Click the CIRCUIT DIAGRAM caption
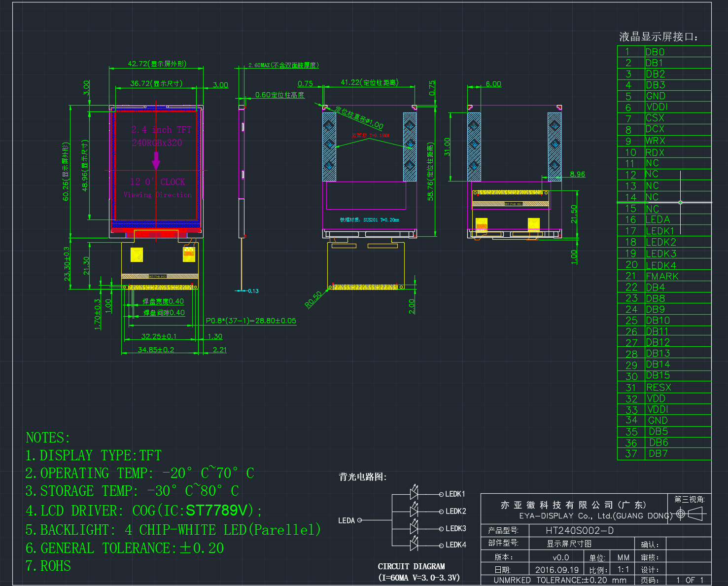 411,566
